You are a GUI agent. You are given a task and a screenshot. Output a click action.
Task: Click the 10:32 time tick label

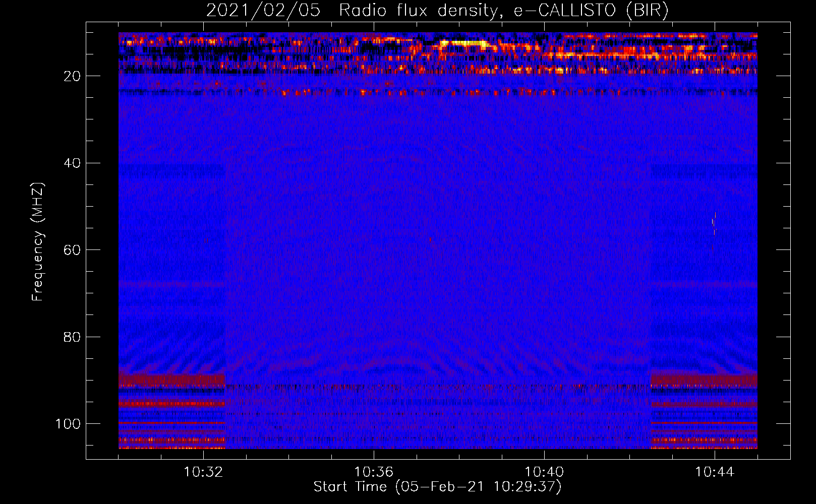[203, 472]
